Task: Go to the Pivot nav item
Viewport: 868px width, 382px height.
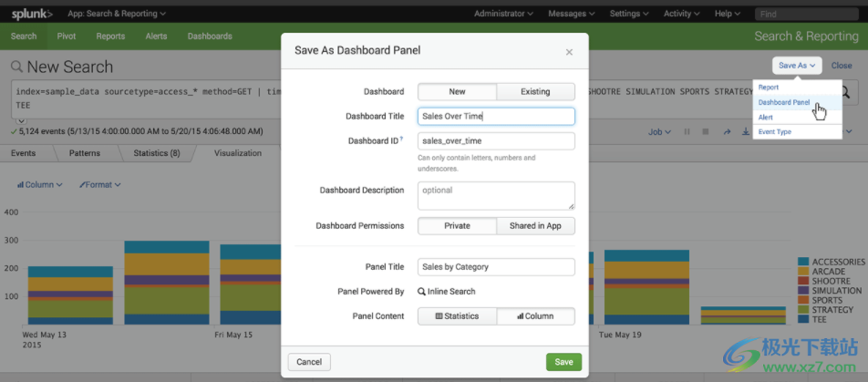Action: (x=67, y=36)
